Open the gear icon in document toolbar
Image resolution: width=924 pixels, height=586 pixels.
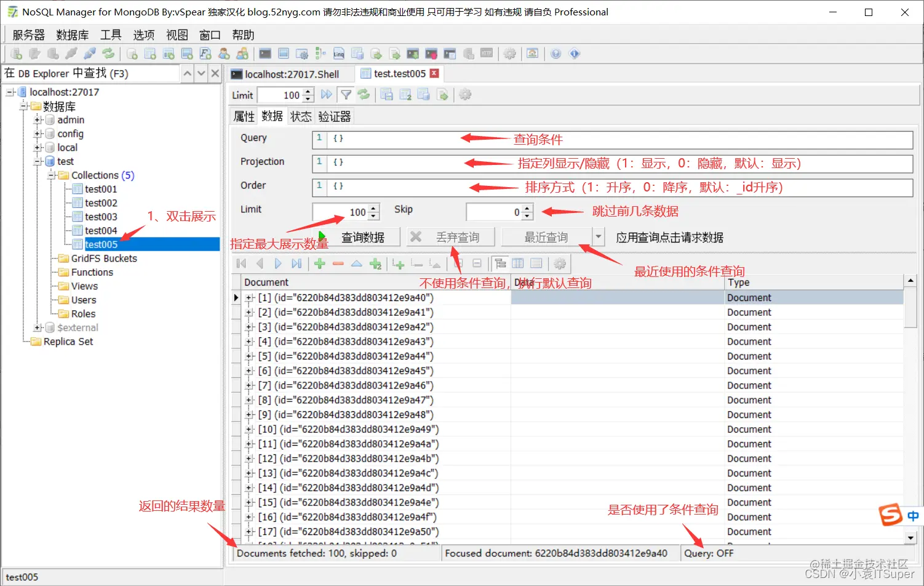(559, 263)
